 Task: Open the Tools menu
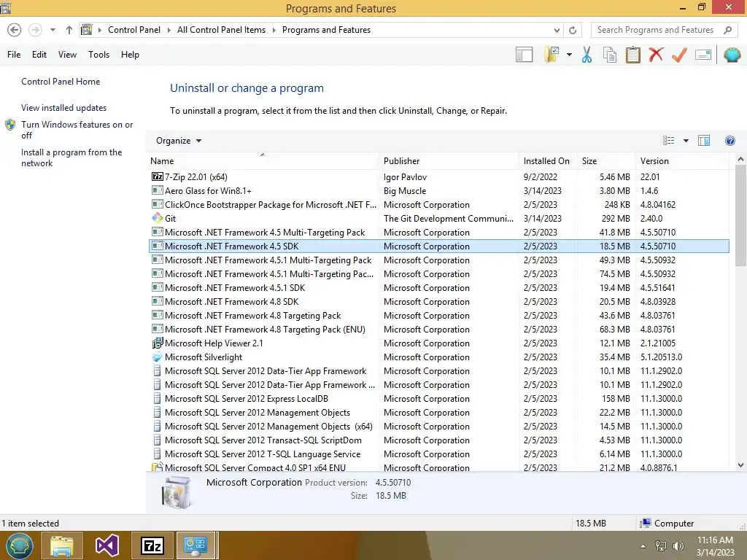[x=98, y=55]
